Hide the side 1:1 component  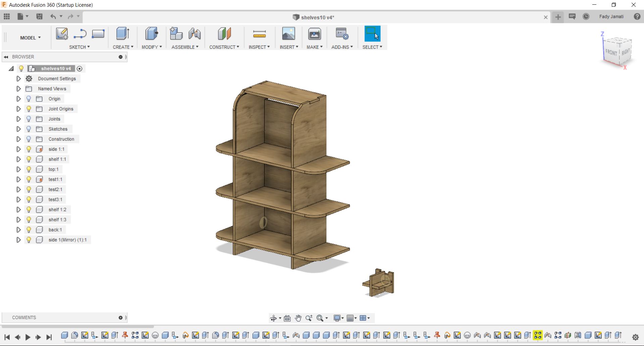point(29,149)
